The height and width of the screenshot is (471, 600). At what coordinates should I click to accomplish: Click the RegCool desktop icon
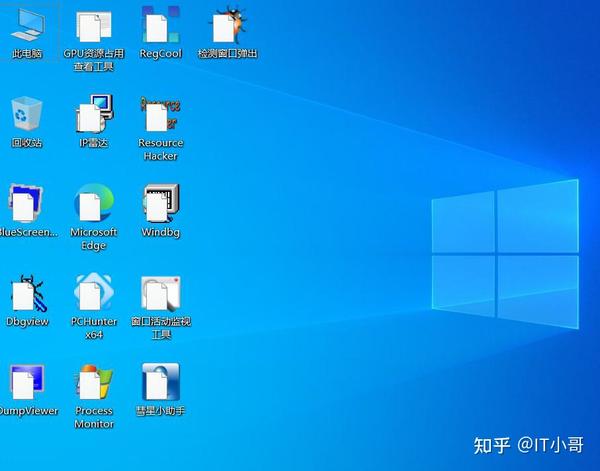tap(161, 24)
